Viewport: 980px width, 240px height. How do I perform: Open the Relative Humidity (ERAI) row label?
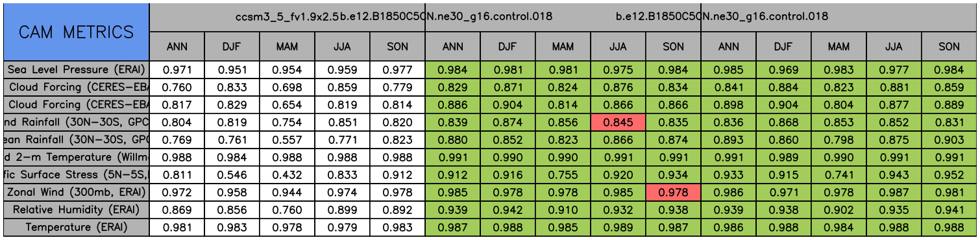pos(76,210)
